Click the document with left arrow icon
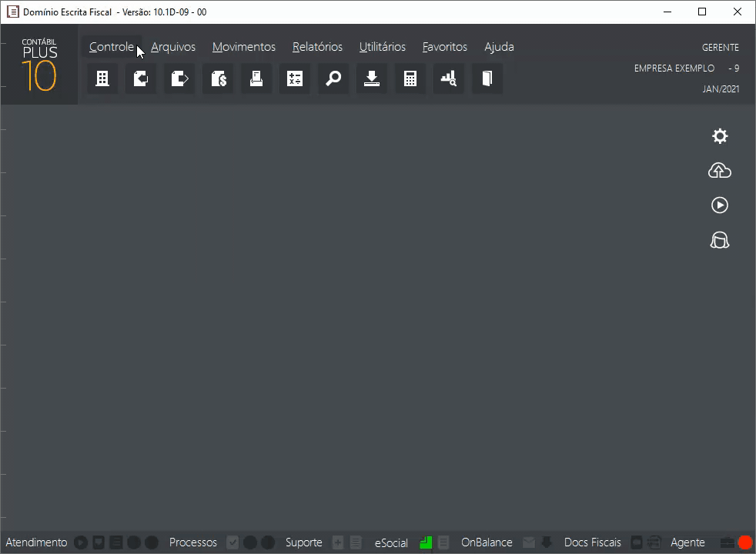Image resolution: width=756 pixels, height=554 pixels. click(x=141, y=78)
